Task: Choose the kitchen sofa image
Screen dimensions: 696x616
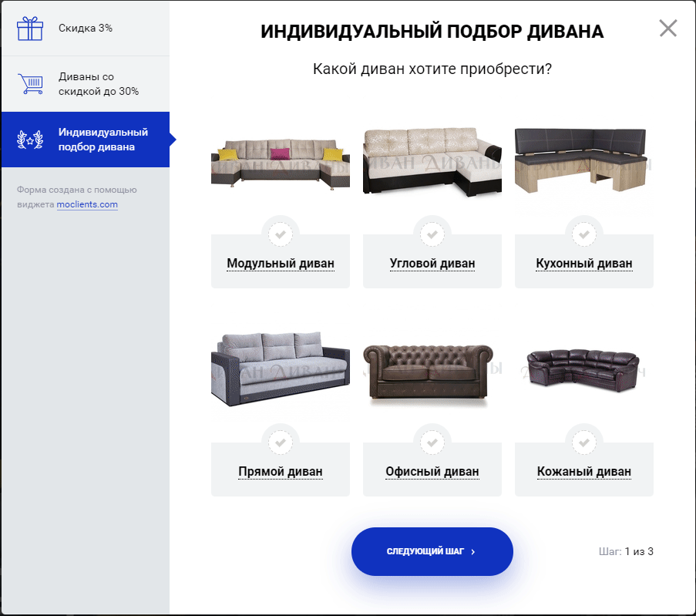Action: 584,161
